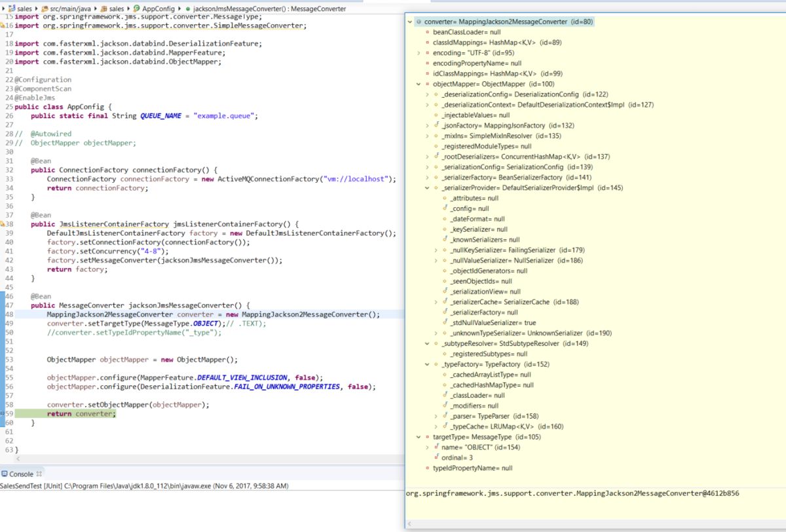
Task: Click the field icon beside idClassMappings
Action: click(x=428, y=74)
